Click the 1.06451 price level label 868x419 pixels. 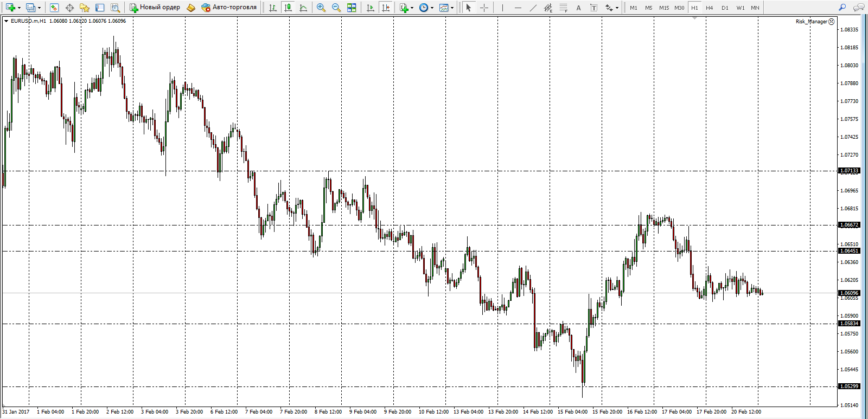click(x=849, y=251)
